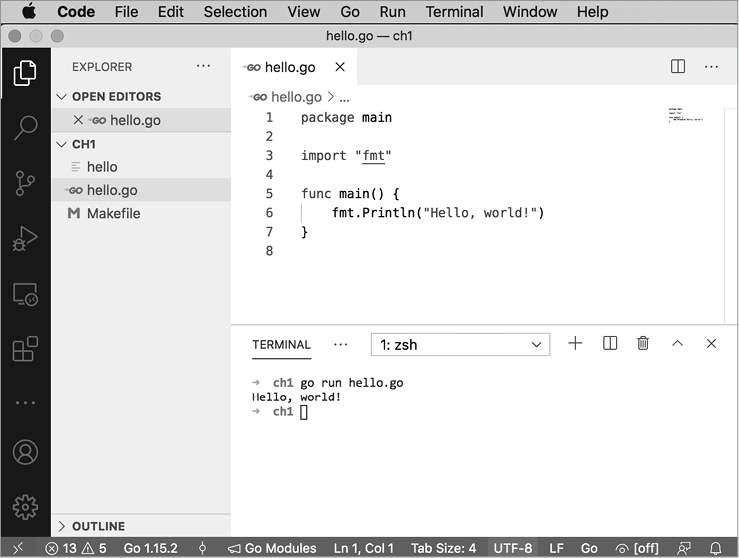Open the Terminal menu in menu bar
The width and height of the screenshot is (739, 558).
coord(454,12)
